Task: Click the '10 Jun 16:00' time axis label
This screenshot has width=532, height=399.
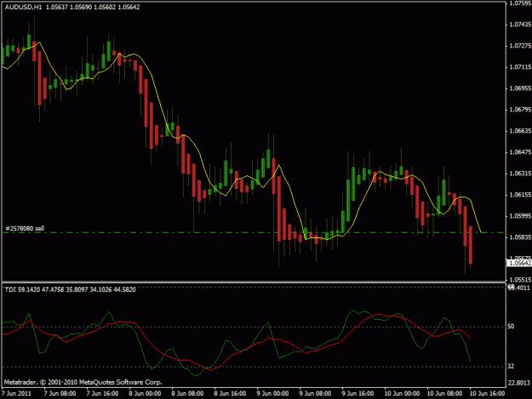Action: [x=487, y=393]
